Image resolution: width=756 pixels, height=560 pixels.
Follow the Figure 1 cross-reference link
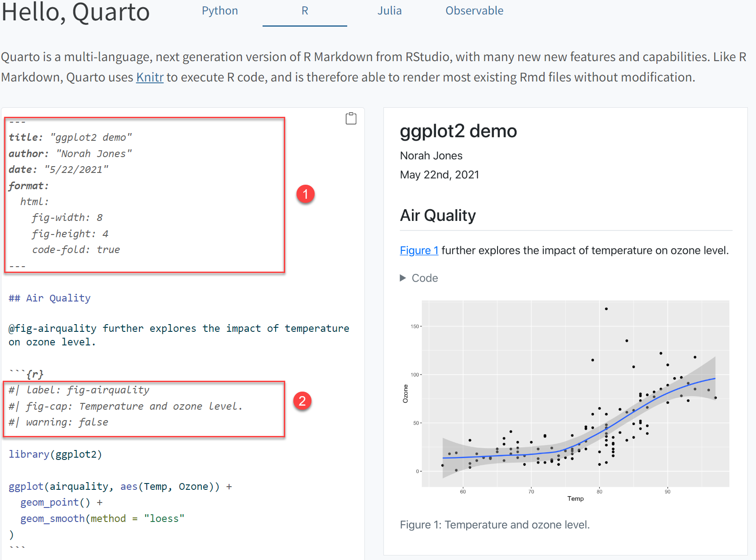(x=419, y=250)
